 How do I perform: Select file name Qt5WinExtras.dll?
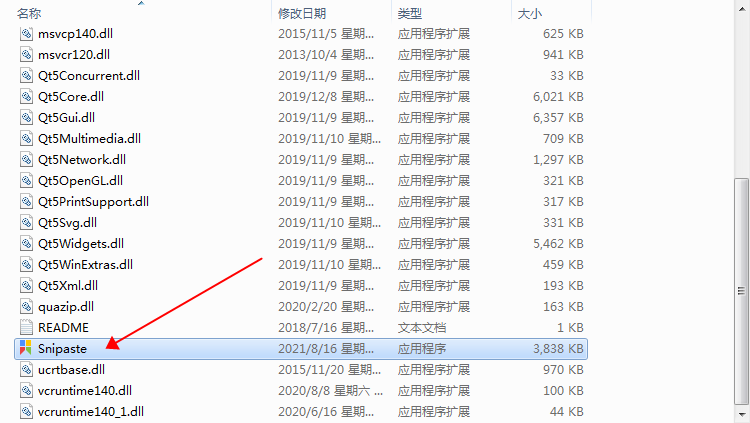tap(86, 265)
